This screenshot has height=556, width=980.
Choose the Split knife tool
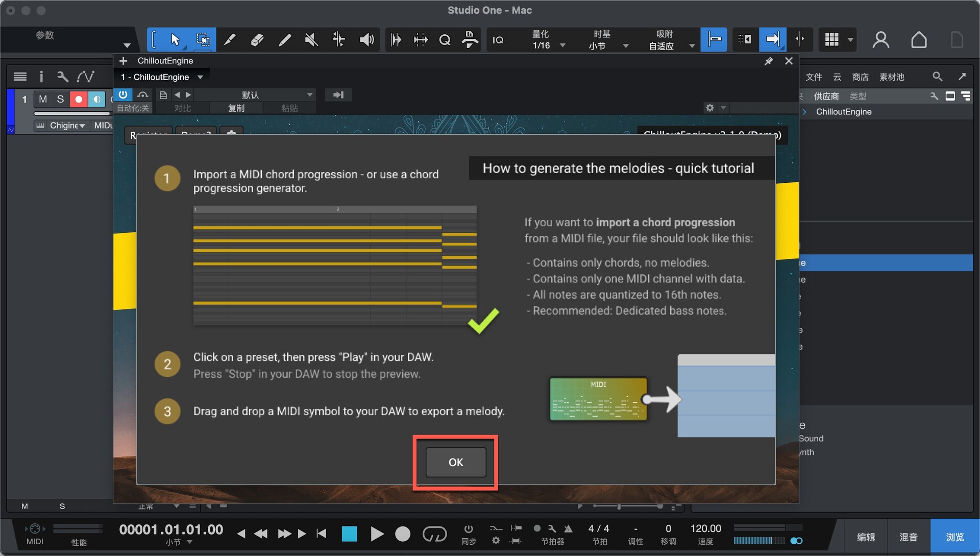tap(230, 39)
